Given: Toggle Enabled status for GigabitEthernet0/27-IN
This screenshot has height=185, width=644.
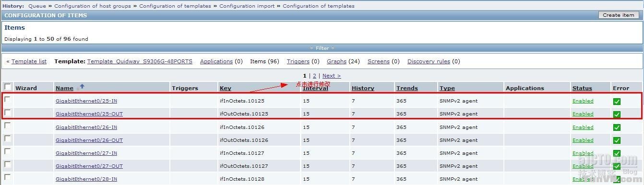Looking at the screenshot, I should (x=583, y=153).
